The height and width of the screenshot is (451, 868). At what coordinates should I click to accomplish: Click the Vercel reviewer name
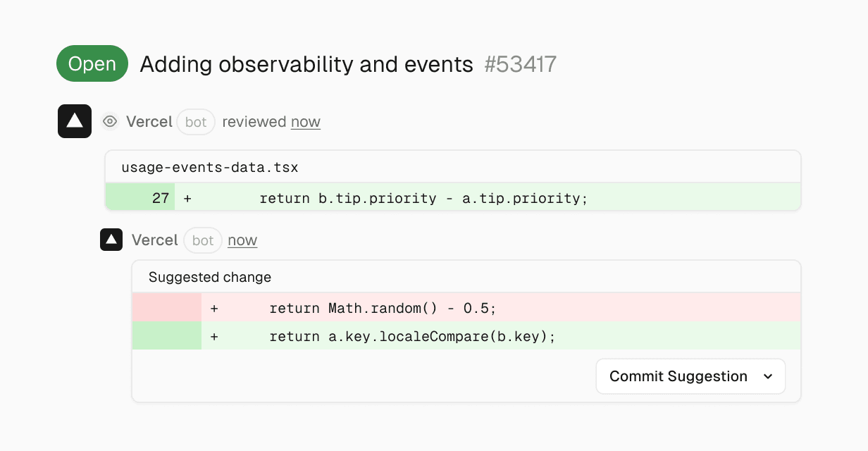pyautogui.click(x=149, y=122)
